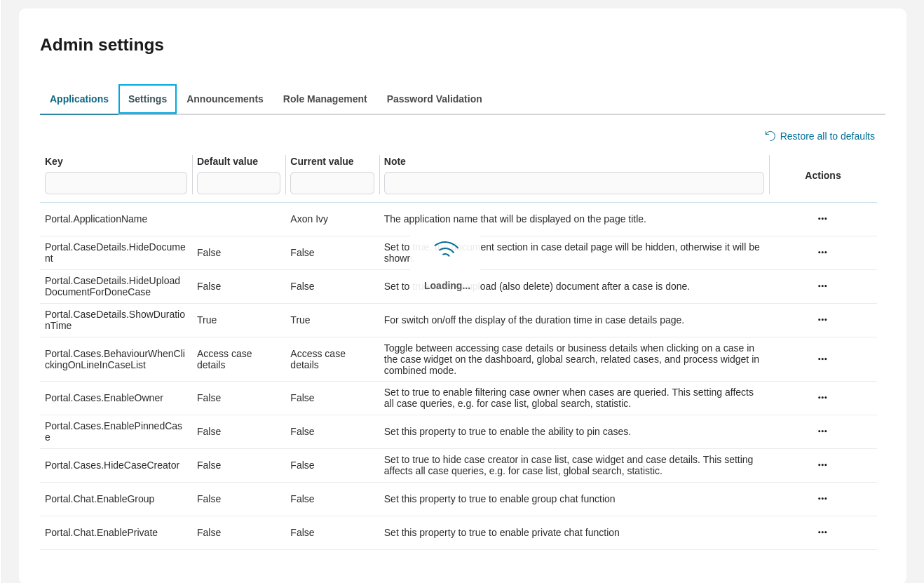924x583 pixels.
Task: Open the Announcements tab
Action: 225,99
